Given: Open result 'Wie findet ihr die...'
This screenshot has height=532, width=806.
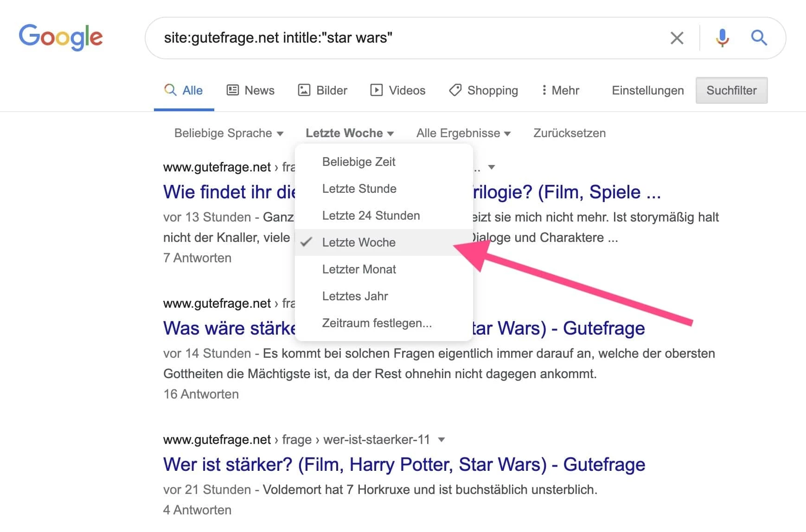Looking at the screenshot, I should pyautogui.click(x=229, y=192).
